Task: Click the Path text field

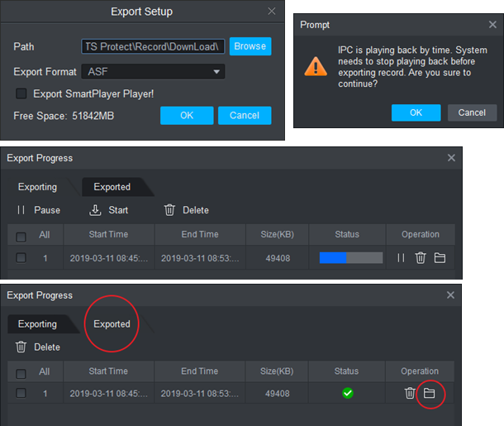Action: 153,46
